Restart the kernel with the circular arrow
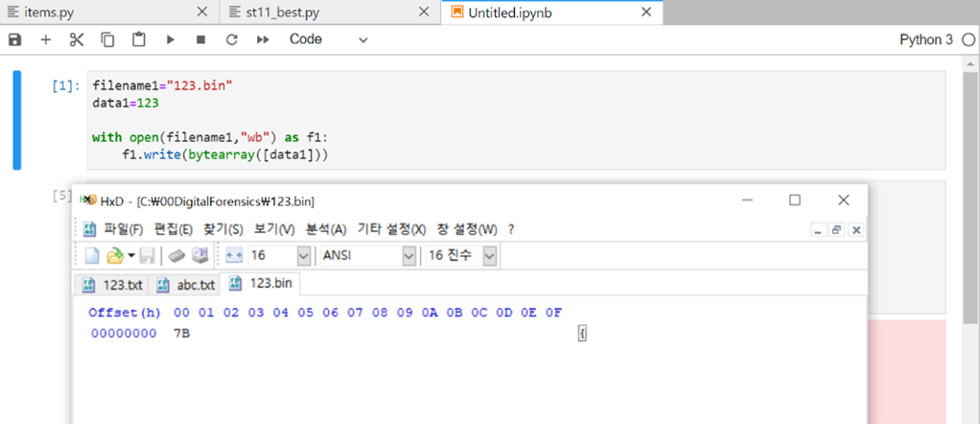Screen dimensions: 980x424 (x=232, y=40)
